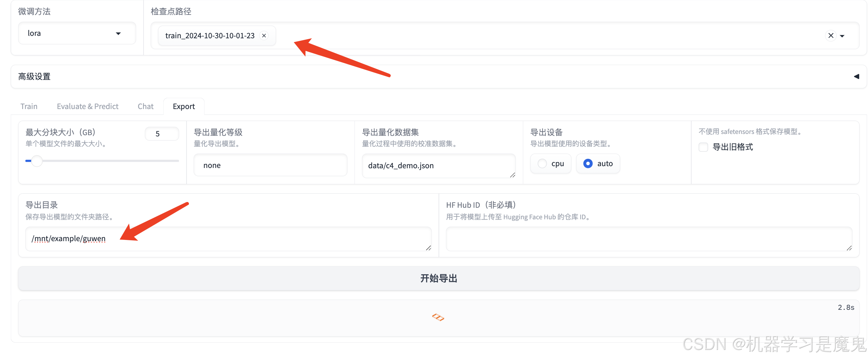The width and height of the screenshot is (868, 359).
Task: Click the selected checkpoint train_2024-10-30-10-01-23 tag text
Action: (210, 36)
